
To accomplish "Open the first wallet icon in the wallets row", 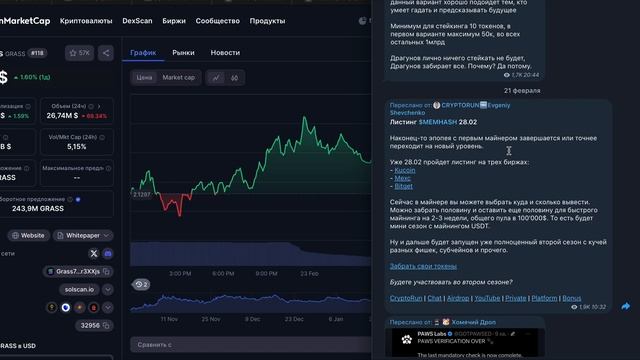I will click(x=52, y=307).
